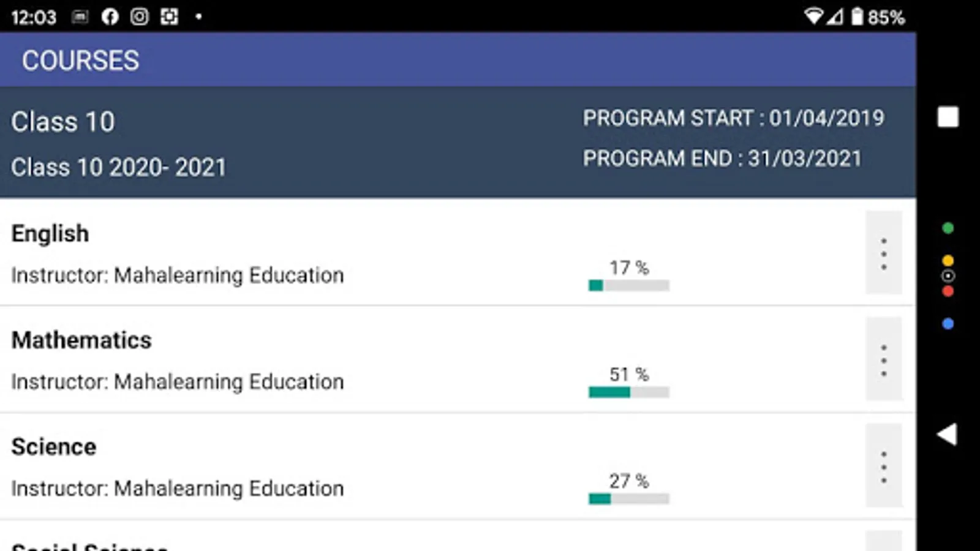980x551 pixels.
Task: Tap the Android back navigation triangle
Action: (947, 435)
